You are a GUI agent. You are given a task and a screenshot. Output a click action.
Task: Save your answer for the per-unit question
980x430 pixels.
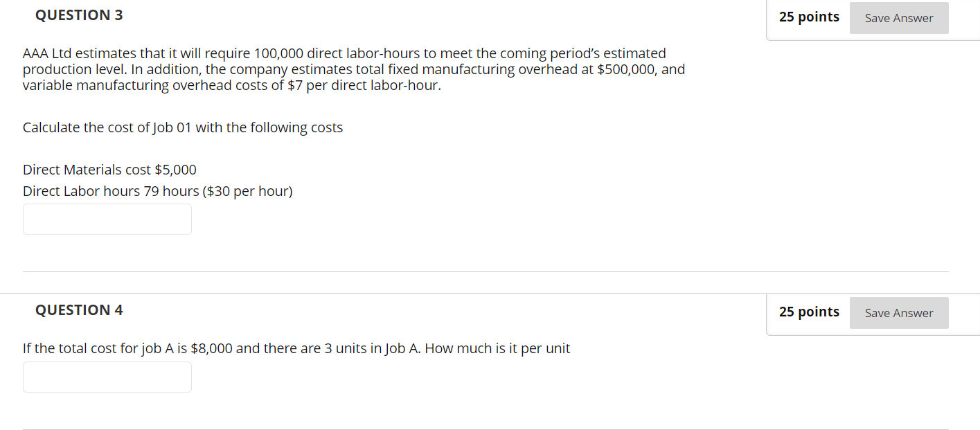[898, 313]
